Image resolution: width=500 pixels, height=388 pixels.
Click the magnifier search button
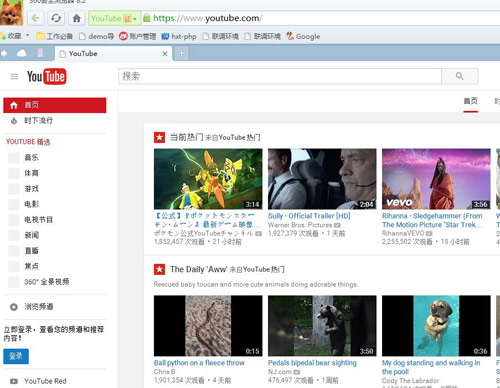coord(460,76)
